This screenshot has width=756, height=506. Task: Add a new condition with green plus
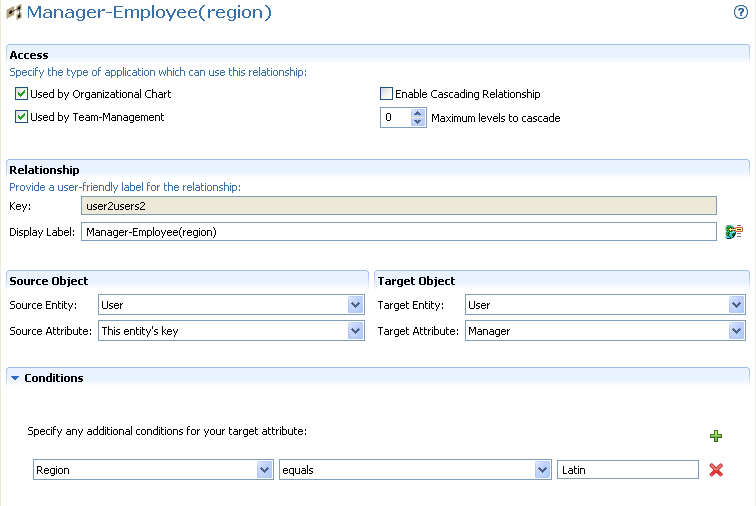[716, 436]
